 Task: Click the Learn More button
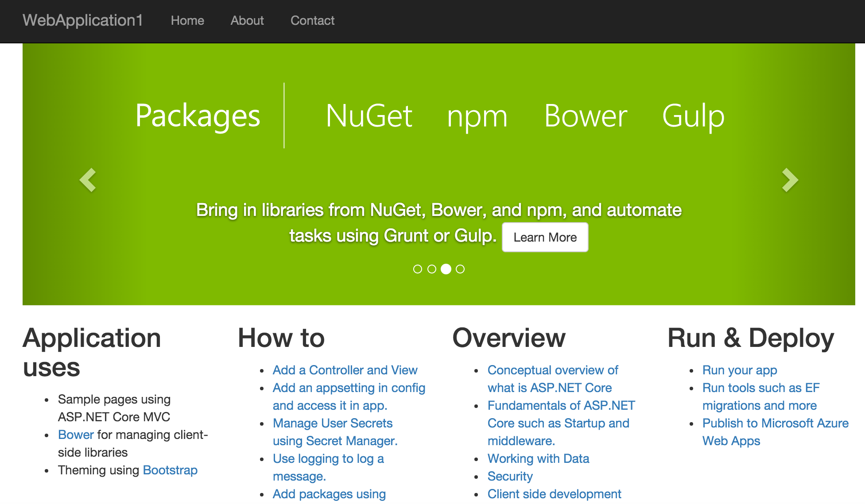coord(545,237)
